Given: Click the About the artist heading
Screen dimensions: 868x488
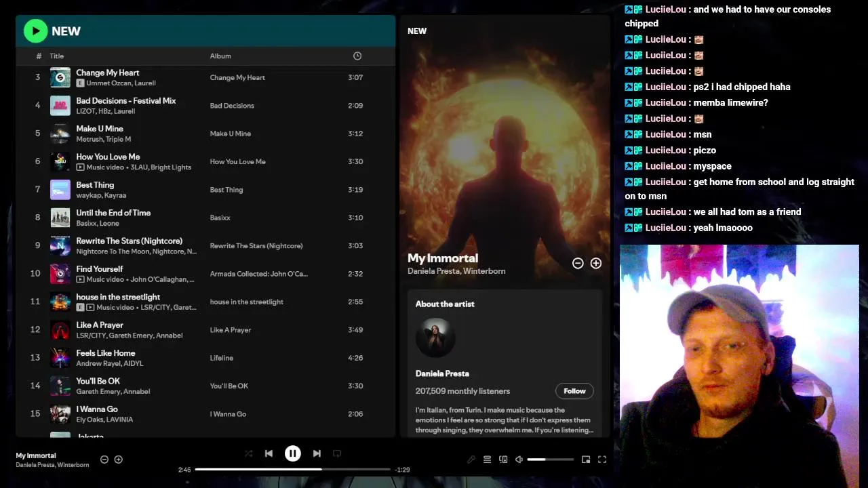Looking at the screenshot, I should (445, 304).
